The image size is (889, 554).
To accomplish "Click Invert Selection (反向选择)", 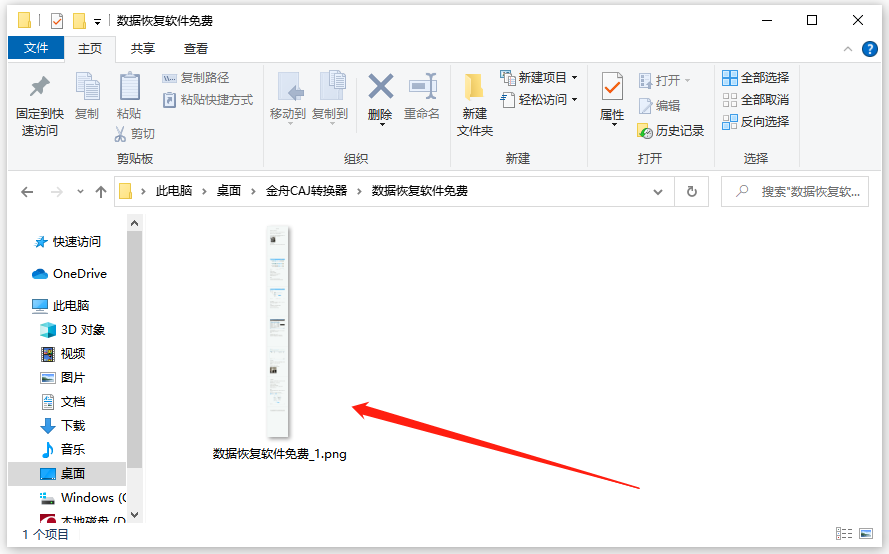I will 755,121.
